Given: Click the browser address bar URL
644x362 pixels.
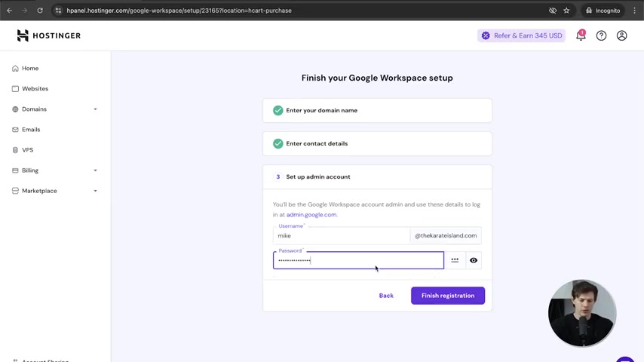Looking at the screenshot, I should tap(179, 11).
